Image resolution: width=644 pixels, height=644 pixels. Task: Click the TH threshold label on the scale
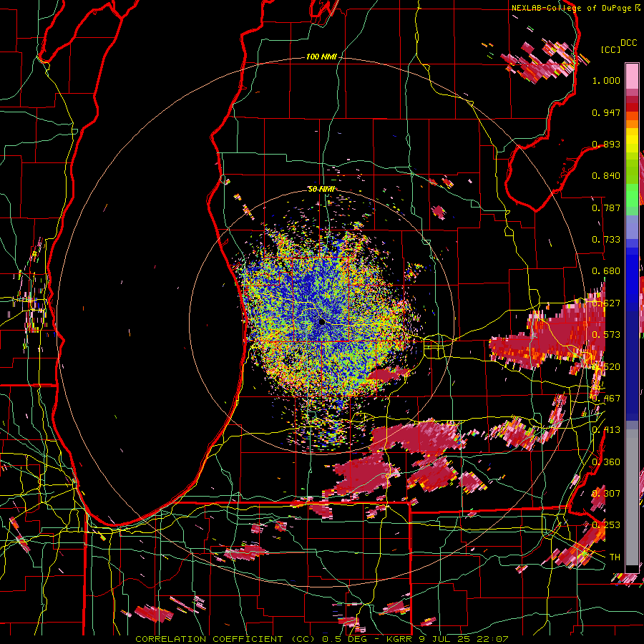[615, 557]
